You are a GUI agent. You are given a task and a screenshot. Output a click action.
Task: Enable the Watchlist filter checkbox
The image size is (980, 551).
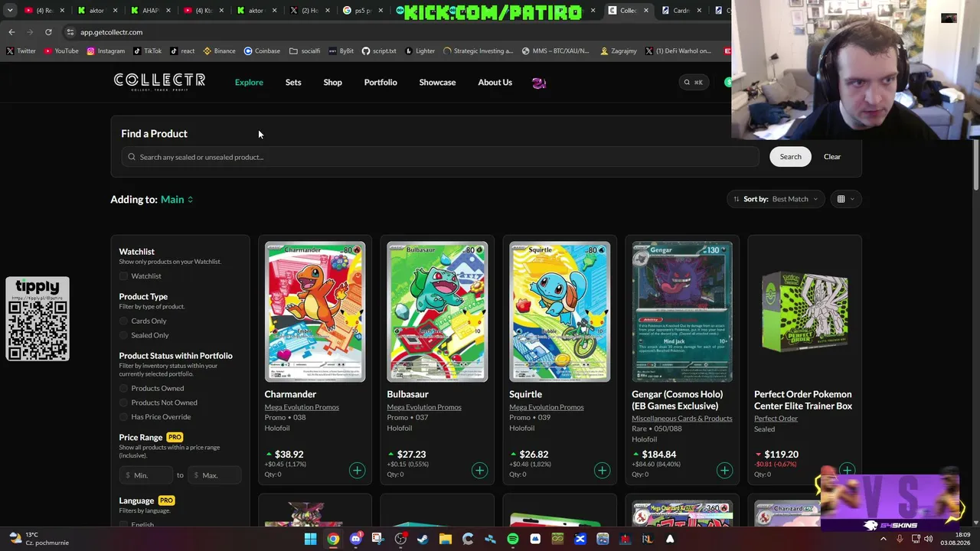(x=124, y=276)
